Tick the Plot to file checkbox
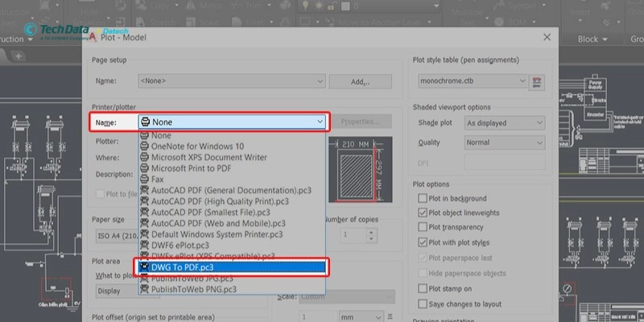This screenshot has height=322, width=644. pyautogui.click(x=100, y=194)
